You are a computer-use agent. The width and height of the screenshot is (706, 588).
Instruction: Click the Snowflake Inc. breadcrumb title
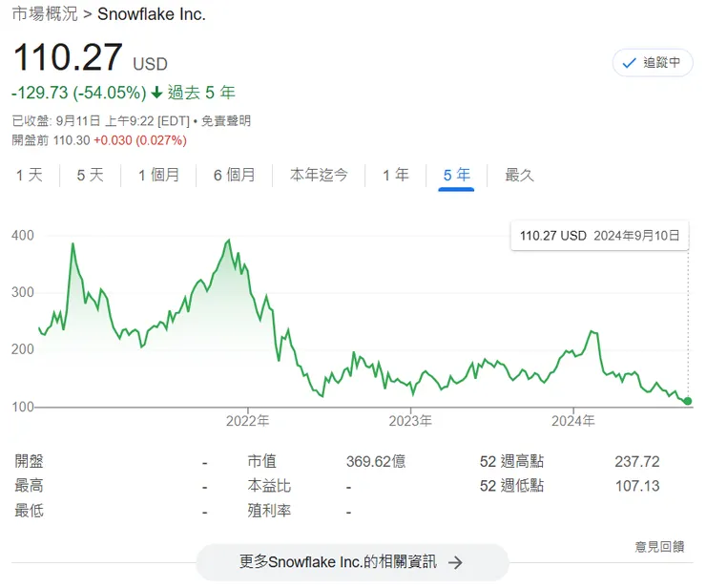tap(152, 14)
